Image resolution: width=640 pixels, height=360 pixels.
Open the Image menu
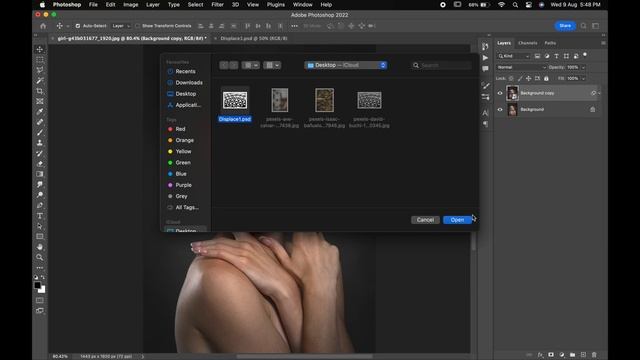131,5
